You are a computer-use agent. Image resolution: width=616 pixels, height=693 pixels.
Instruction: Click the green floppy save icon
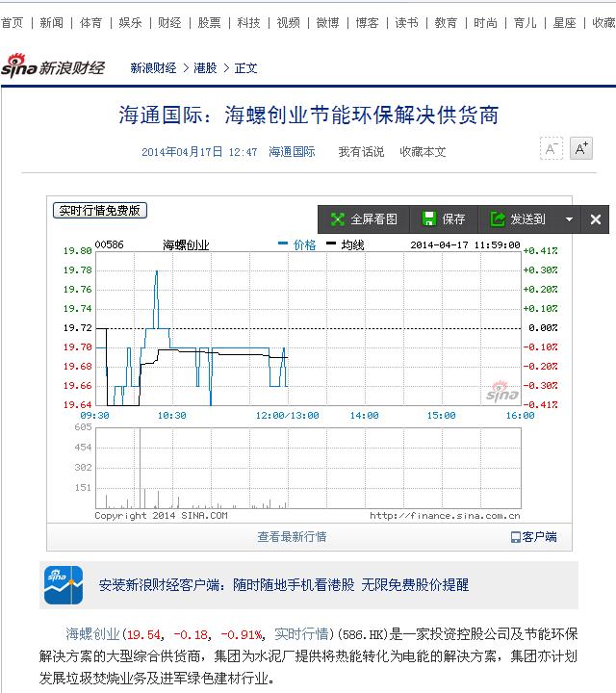pyautogui.click(x=429, y=218)
